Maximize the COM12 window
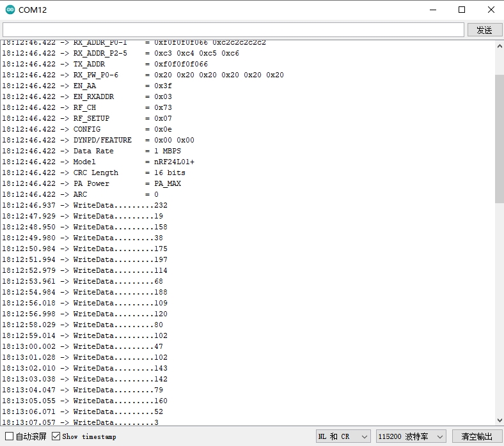The image size is (504, 446). 462,10
